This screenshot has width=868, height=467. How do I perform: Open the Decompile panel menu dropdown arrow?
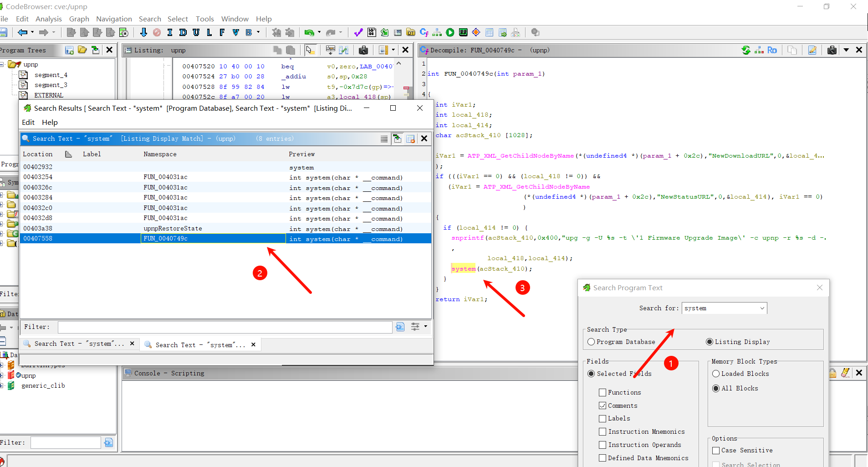tap(846, 50)
